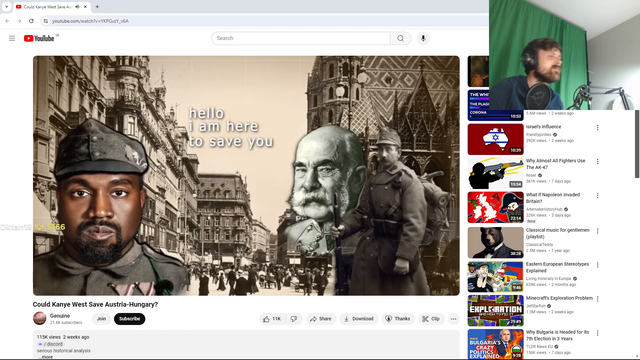Click the friendlyjordies channel name
Screen dimensions: 640x360
pos(538,135)
